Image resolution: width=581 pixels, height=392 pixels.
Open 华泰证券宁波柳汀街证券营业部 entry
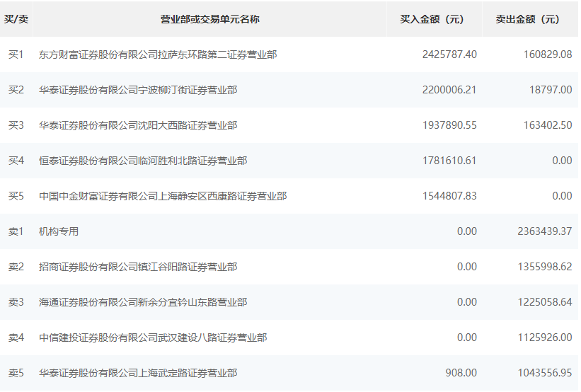(x=138, y=90)
